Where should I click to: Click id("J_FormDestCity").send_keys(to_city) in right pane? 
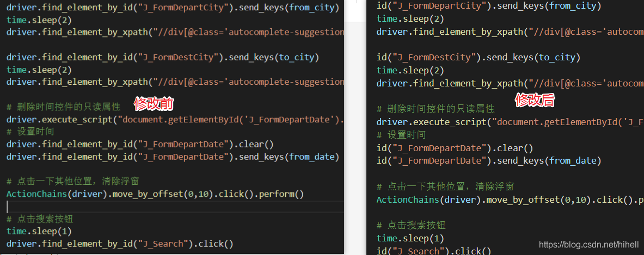click(479, 58)
